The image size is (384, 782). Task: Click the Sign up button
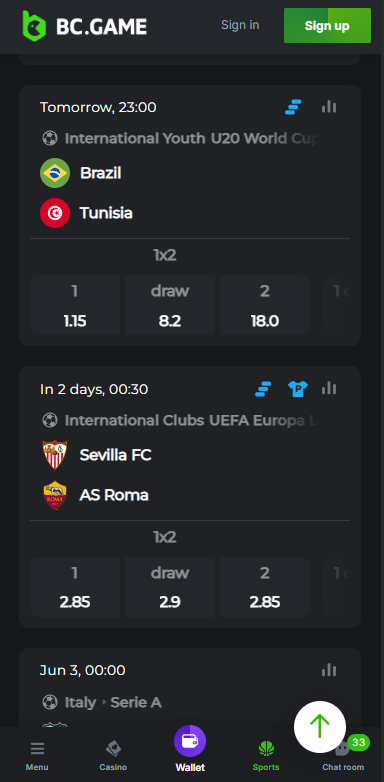(x=327, y=25)
